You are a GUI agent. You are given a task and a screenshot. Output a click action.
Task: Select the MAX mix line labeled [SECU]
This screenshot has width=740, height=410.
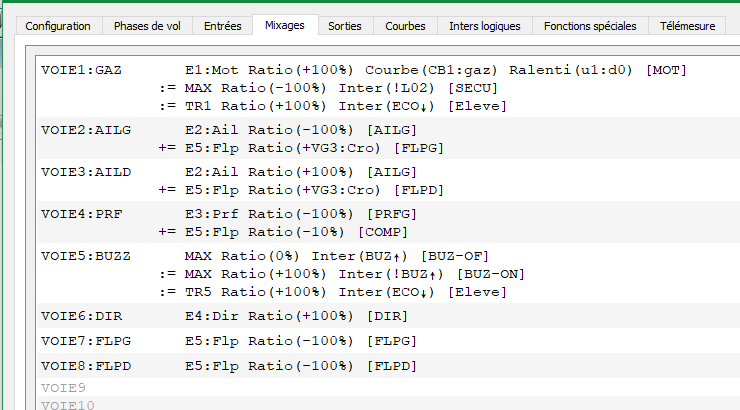click(388, 88)
